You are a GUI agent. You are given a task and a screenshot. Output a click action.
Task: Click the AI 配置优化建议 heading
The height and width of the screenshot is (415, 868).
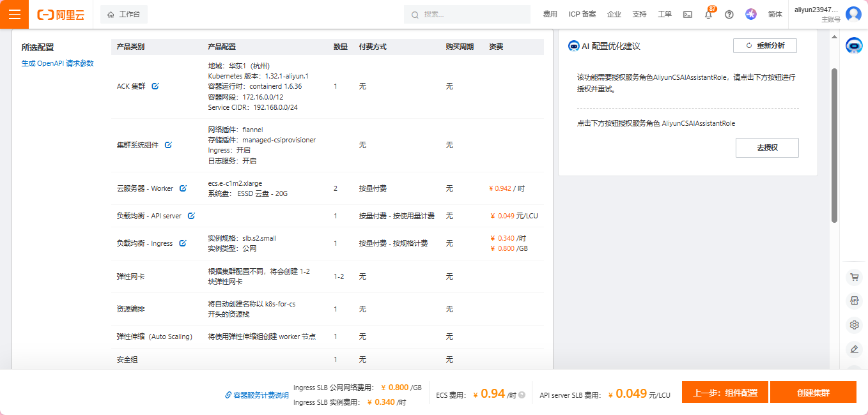coord(610,46)
